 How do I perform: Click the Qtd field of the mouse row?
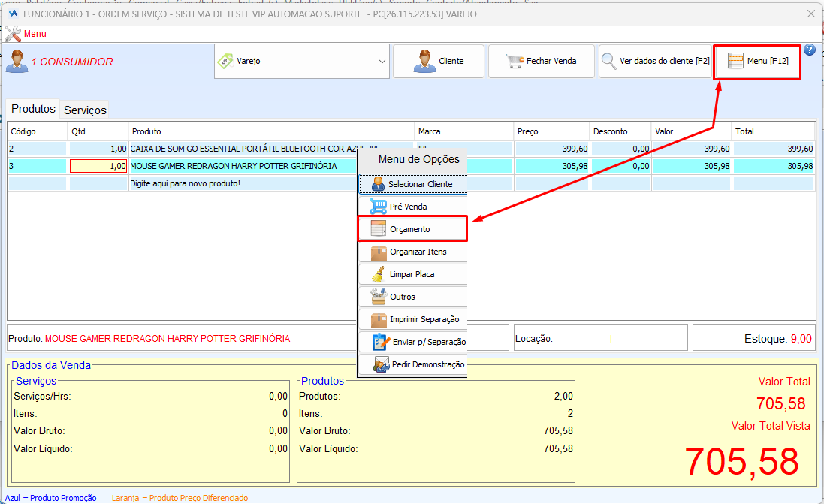pyautogui.click(x=98, y=166)
